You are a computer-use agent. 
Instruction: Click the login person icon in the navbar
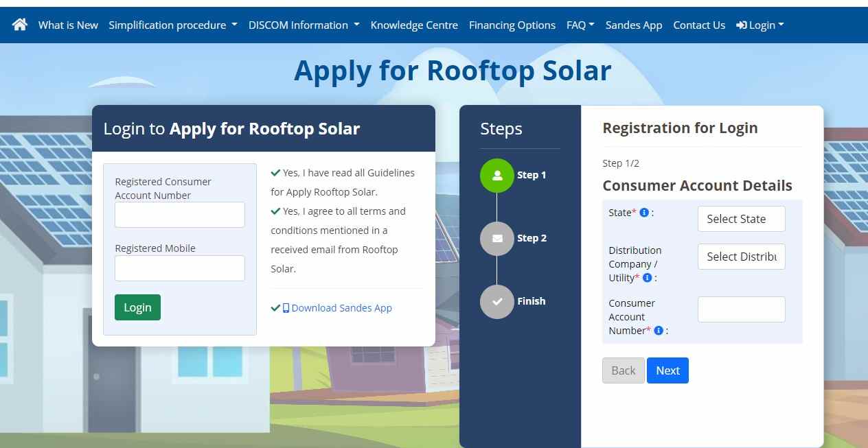[x=743, y=25]
